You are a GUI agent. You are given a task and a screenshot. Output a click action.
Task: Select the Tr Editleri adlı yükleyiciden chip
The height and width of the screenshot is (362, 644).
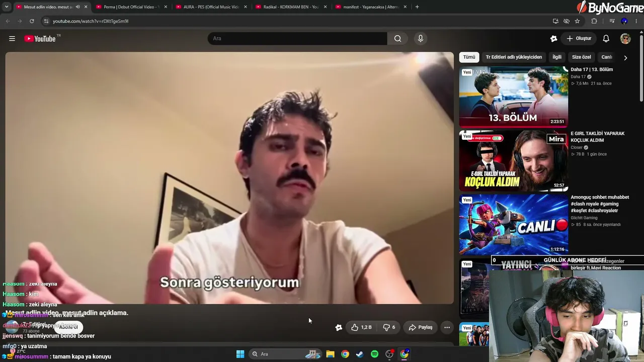tap(514, 57)
